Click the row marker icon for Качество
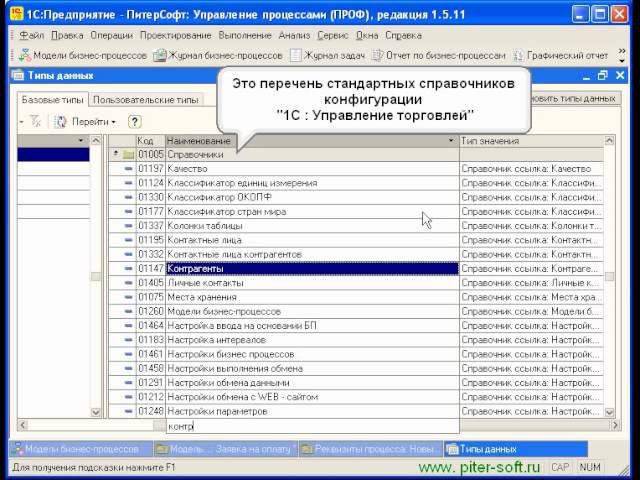 [129, 169]
